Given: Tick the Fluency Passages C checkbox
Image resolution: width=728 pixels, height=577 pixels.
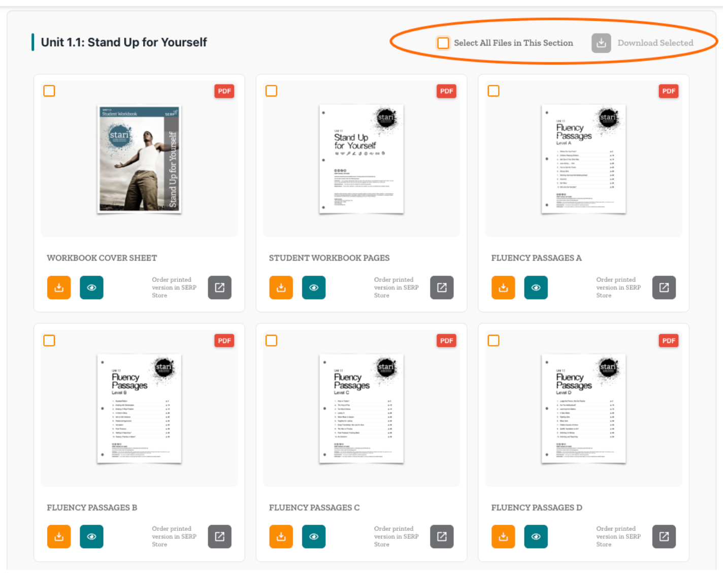Looking at the screenshot, I should (x=272, y=340).
